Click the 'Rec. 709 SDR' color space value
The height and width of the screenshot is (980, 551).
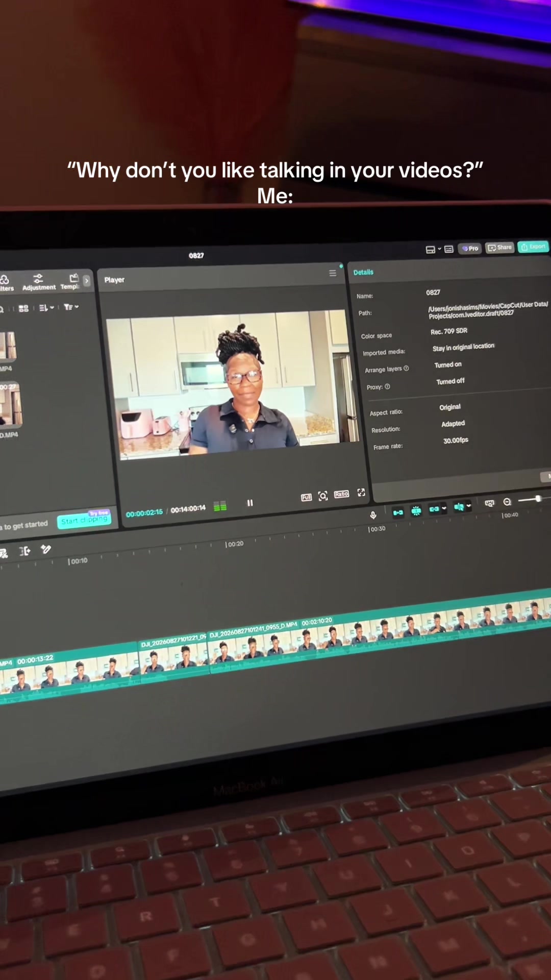pos(449,331)
